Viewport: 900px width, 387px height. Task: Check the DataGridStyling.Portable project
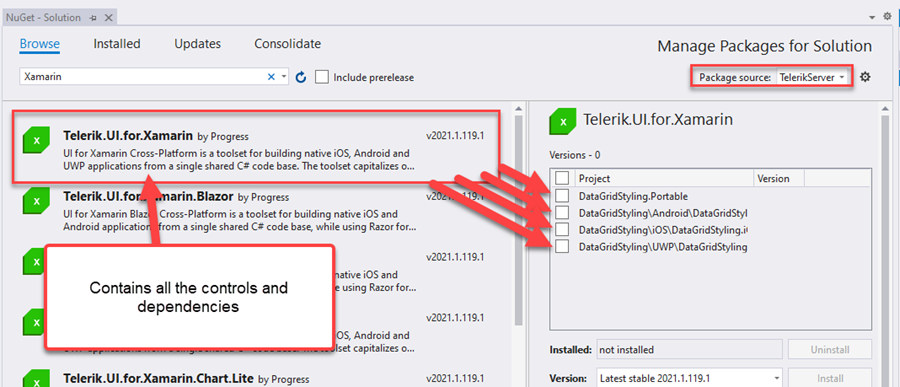click(x=562, y=196)
